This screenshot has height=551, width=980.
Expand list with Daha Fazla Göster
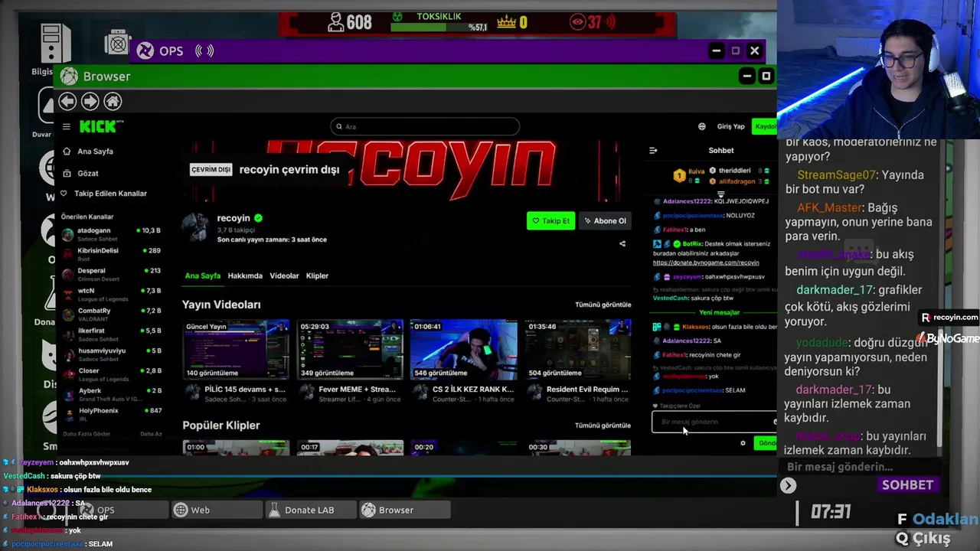coord(87,434)
